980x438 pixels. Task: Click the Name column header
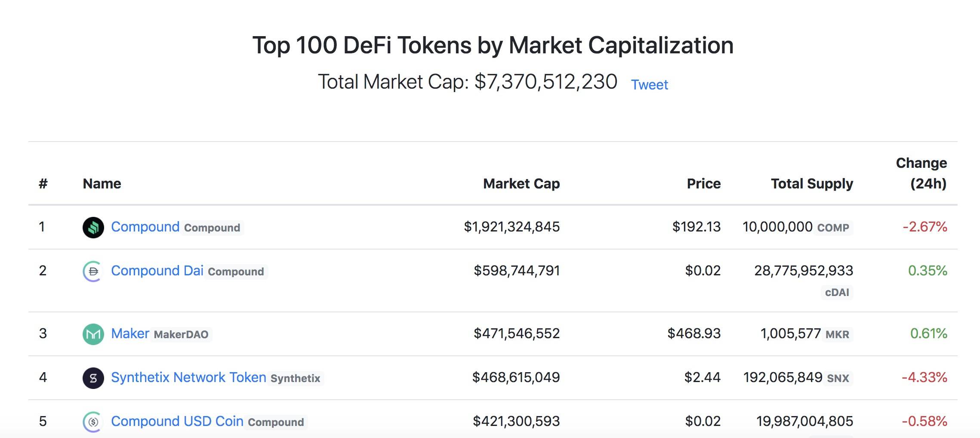(102, 184)
